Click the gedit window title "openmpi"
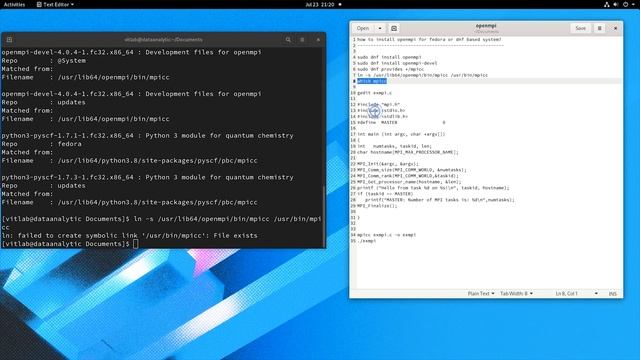The image size is (640, 360). click(x=486, y=26)
